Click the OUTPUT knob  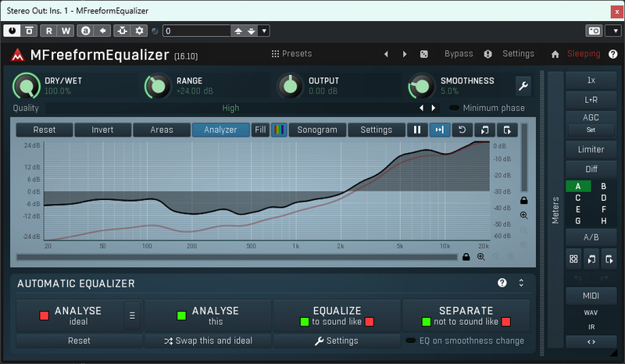[x=290, y=86]
